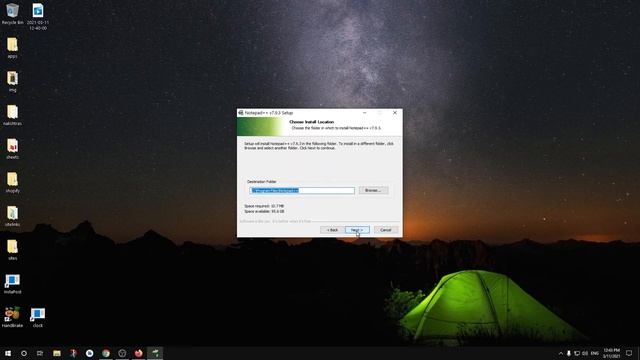
Task: Select the sites folder on desktop
Action: pos(12,250)
